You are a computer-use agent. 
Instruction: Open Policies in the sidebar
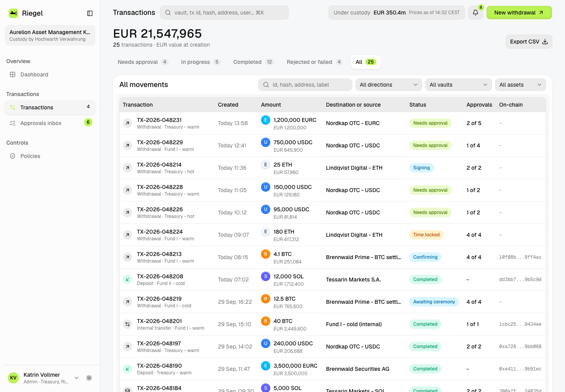50,156
